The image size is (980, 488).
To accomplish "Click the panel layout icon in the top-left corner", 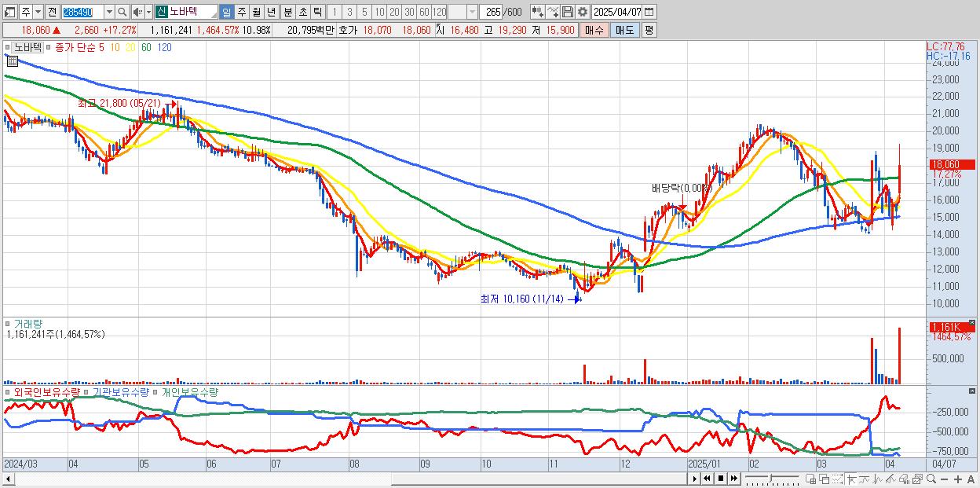I will pos(9,13).
